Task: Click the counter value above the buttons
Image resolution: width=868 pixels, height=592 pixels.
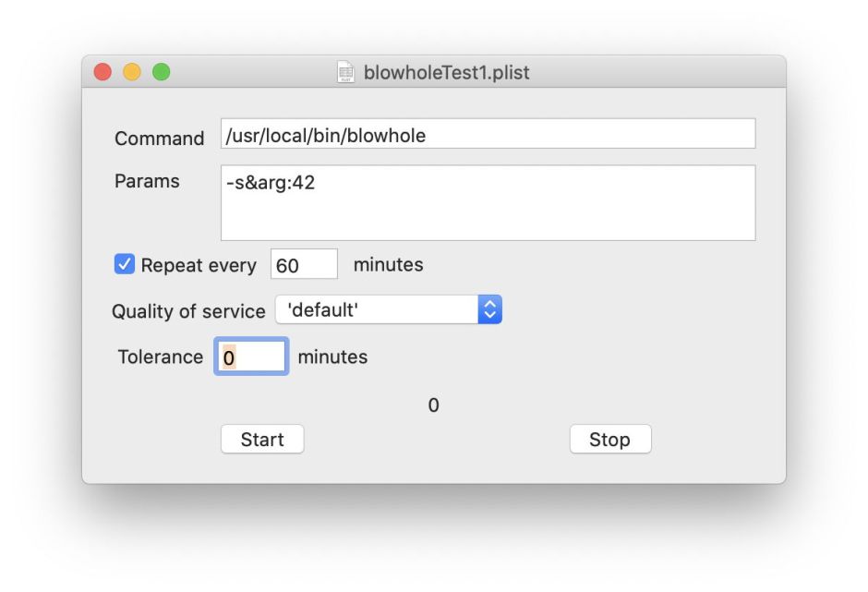Action: [x=433, y=405]
